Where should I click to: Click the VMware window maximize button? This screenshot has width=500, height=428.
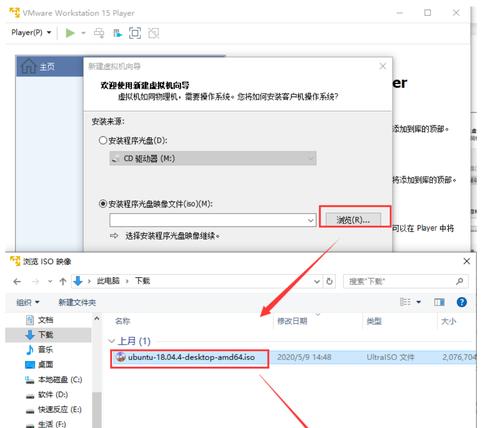click(x=427, y=13)
